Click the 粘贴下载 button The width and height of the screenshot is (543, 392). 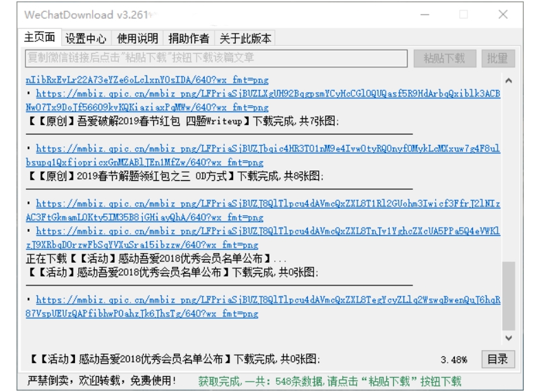[x=445, y=58]
